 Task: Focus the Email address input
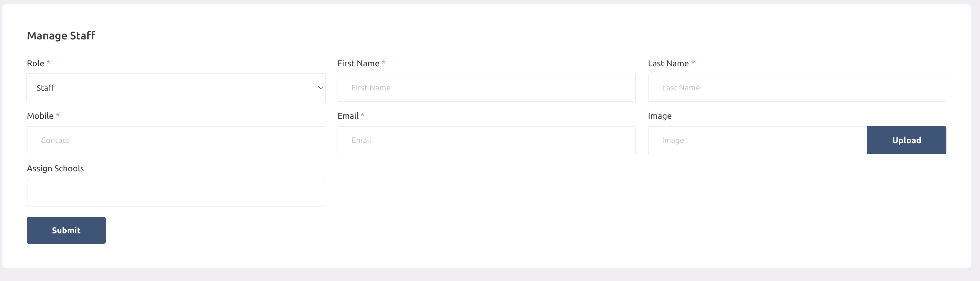486,140
